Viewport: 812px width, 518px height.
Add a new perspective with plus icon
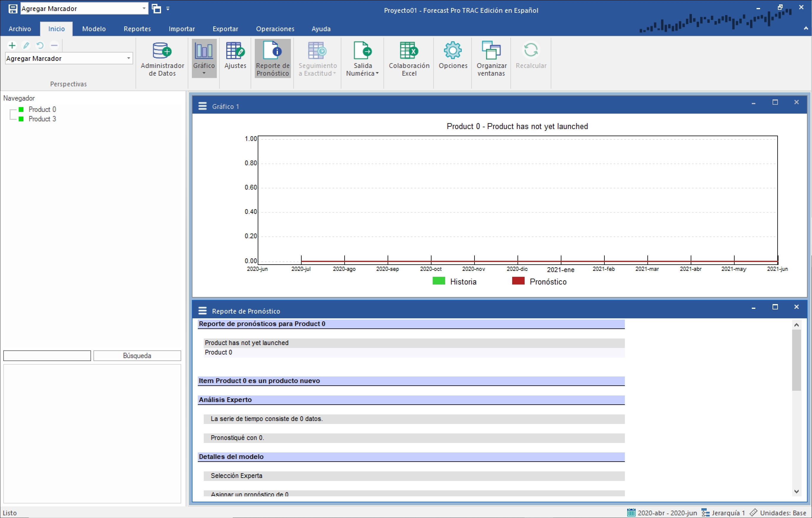[x=12, y=45]
